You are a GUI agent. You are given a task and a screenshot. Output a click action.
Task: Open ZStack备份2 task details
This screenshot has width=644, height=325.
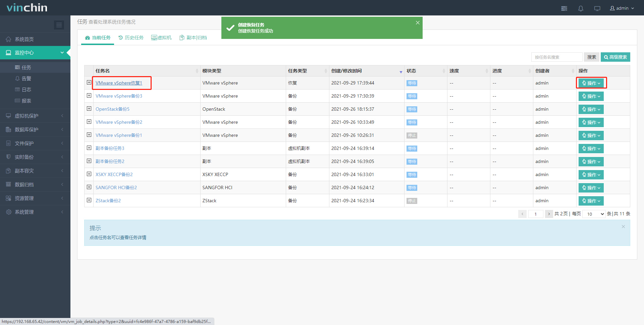108,201
